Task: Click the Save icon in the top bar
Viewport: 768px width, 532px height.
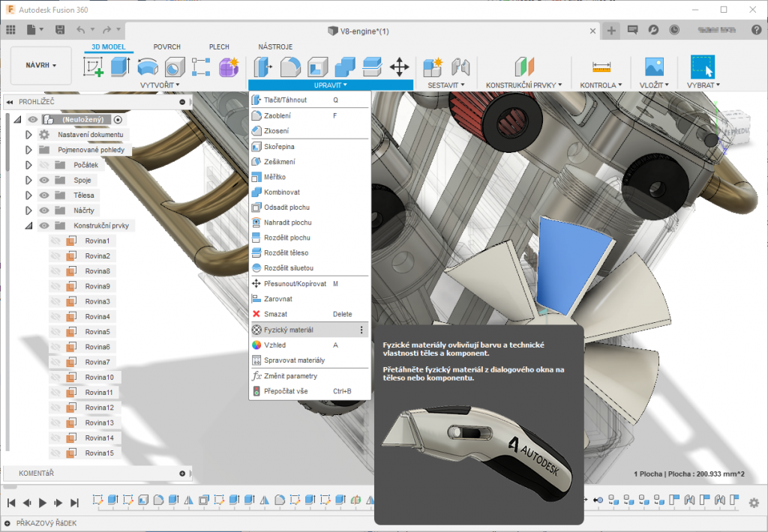Action: [60, 30]
